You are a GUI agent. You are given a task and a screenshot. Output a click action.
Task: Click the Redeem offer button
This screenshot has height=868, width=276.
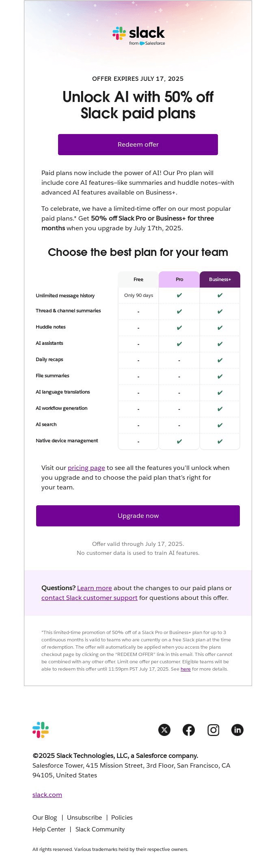coord(138,144)
